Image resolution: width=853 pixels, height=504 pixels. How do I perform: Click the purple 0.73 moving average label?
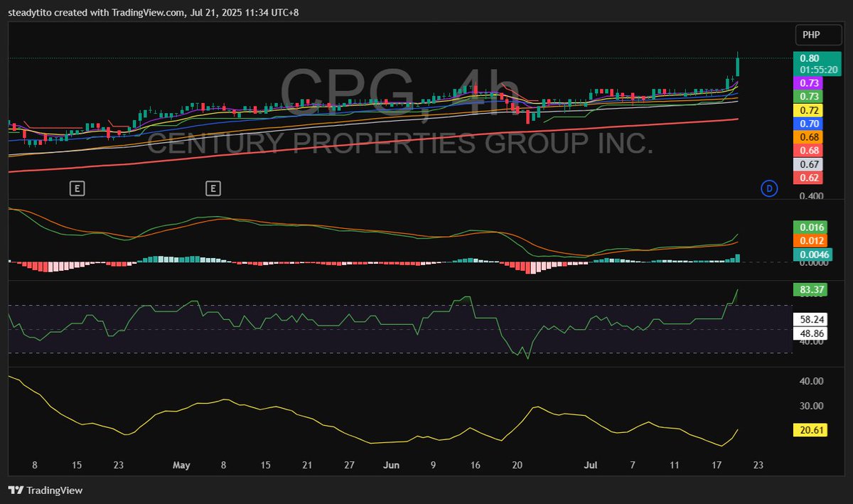click(809, 83)
